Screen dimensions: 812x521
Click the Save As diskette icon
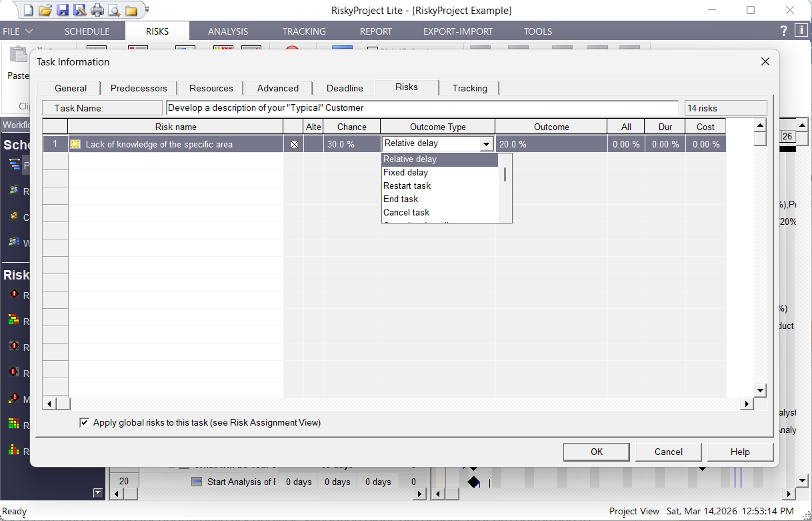(x=80, y=9)
